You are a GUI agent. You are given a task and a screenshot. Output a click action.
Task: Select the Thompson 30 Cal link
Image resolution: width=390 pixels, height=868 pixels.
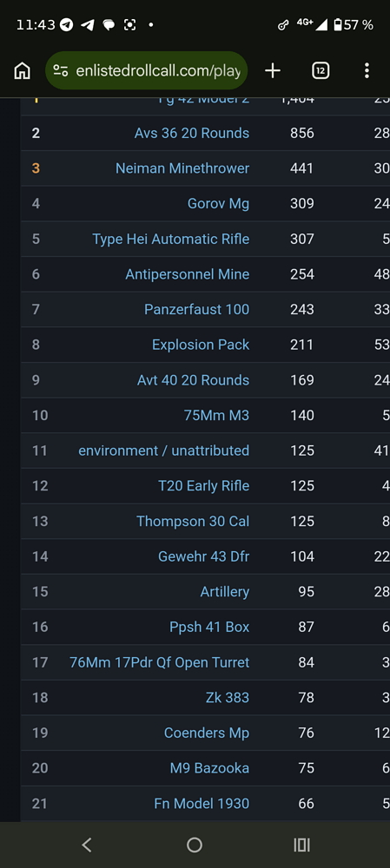pos(193,522)
